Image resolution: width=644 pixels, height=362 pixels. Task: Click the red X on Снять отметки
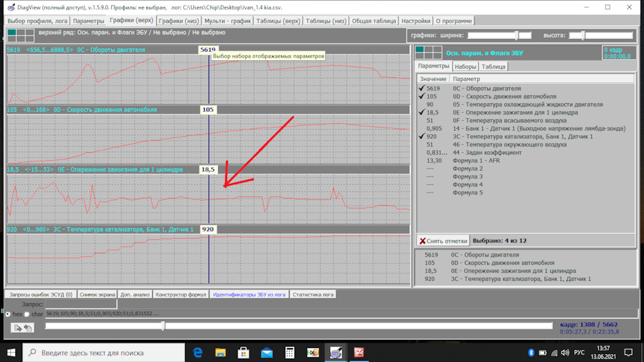point(422,241)
